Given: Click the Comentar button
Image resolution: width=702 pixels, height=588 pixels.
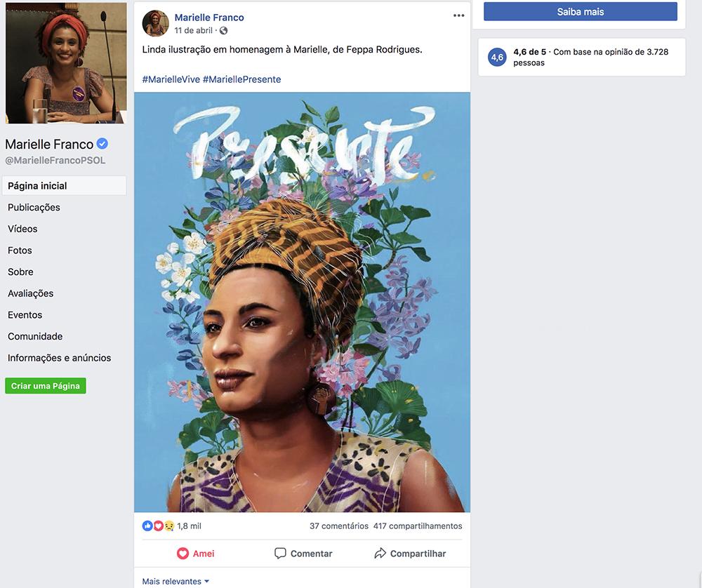Looking at the screenshot, I should [303, 554].
